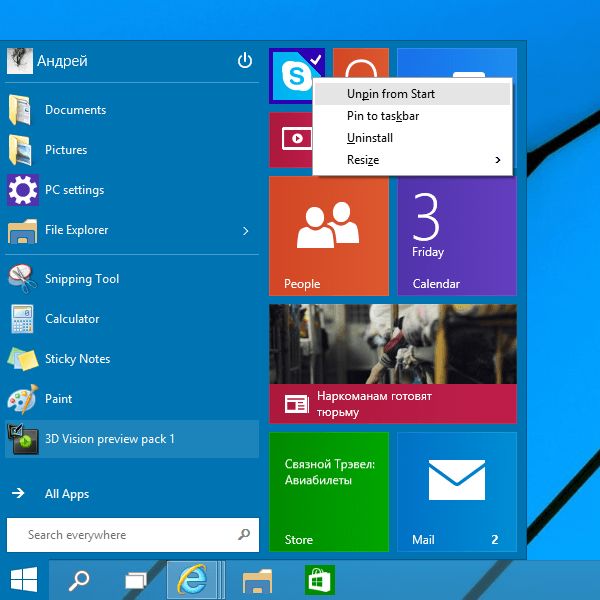Open Sticky Notes
Viewport: 600px width, 600px height.
[x=77, y=359]
